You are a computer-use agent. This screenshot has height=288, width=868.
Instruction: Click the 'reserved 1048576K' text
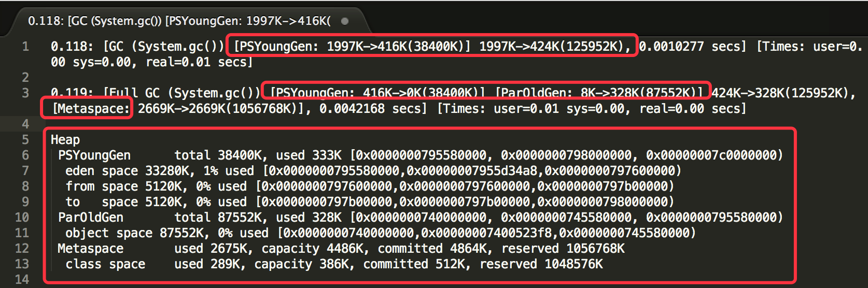click(541, 264)
